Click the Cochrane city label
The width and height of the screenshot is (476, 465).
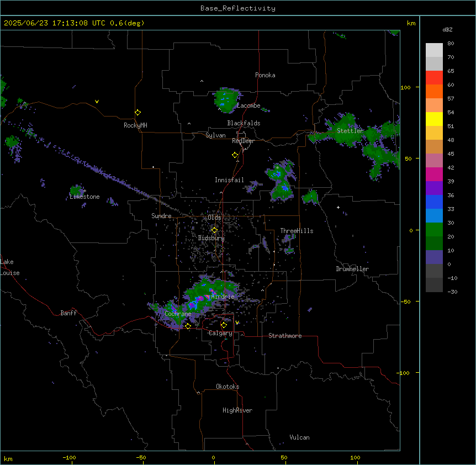point(178,314)
